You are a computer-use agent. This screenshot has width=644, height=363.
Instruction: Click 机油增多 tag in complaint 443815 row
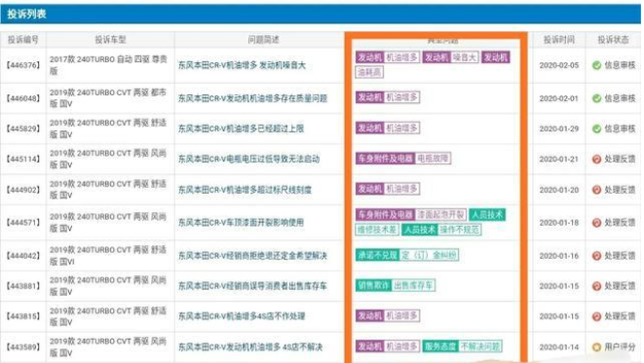[401, 316]
